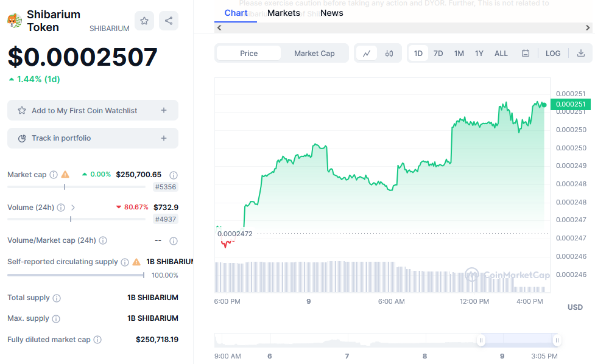Click Track in portfolio button
The width and height of the screenshot is (595, 364).
93,138
